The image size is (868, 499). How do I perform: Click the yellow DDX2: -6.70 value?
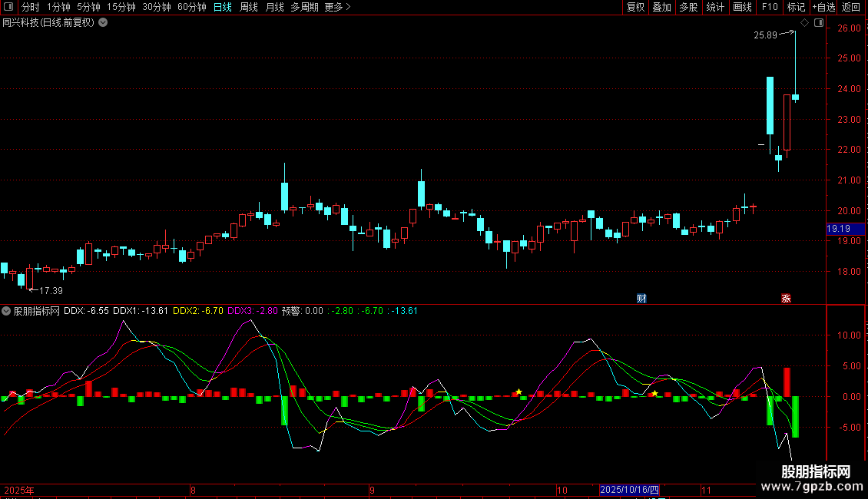197,311
